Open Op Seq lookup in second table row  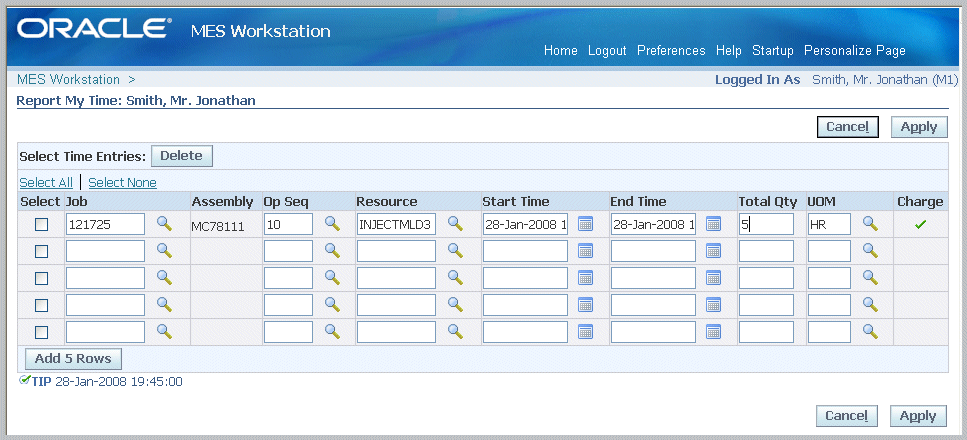click(x=332, y=250)
